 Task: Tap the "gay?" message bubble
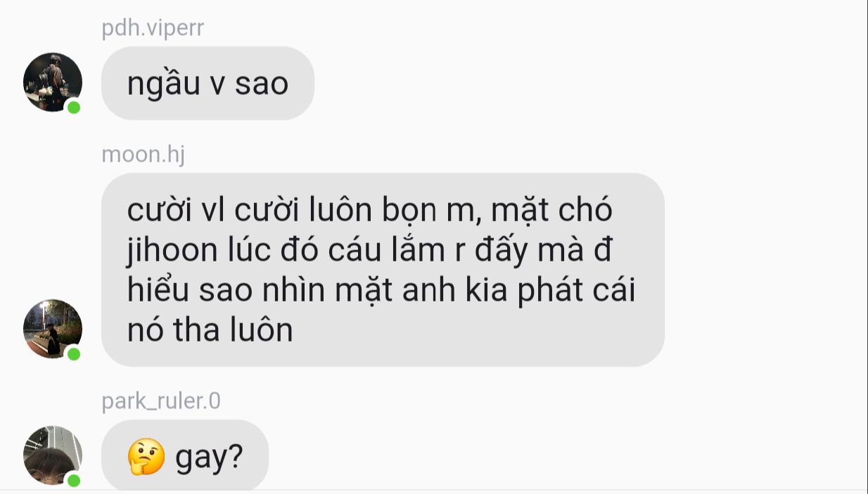[185, 455]
